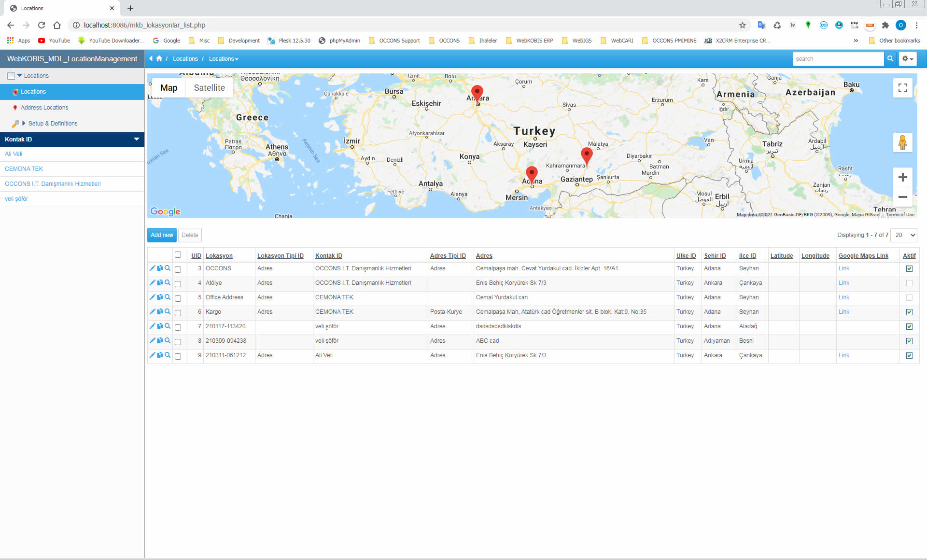The image size is (927, 560).
Task: Click in the search input field
Action: (838, 58)
